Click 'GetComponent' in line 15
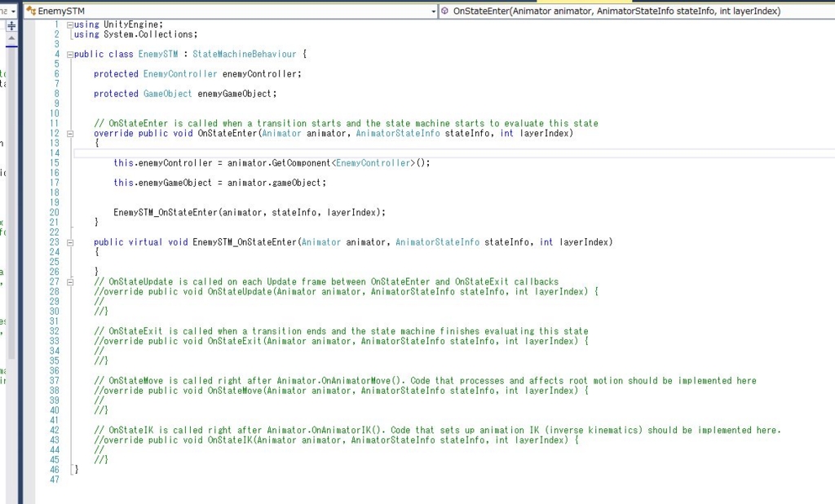Viewport: 835px width, 504px height. 301,163
